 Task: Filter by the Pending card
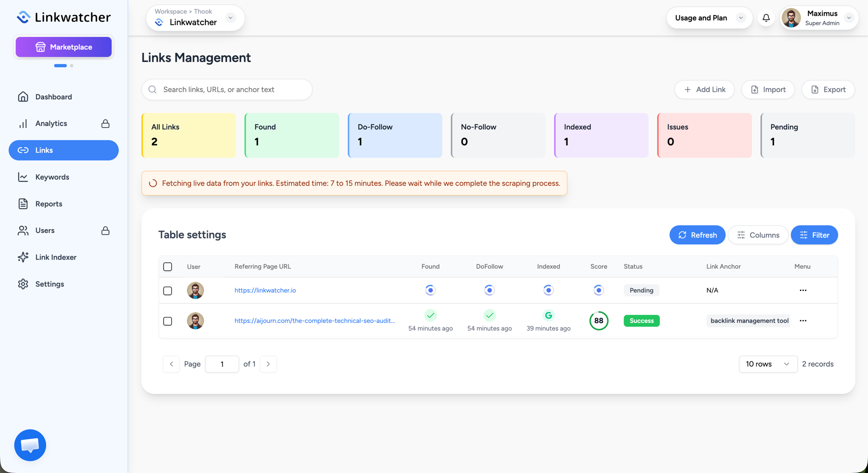point(808,135)
